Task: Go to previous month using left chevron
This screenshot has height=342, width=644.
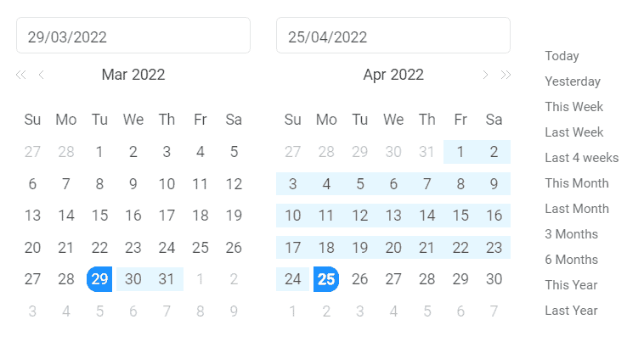Action: click(42, 75)
